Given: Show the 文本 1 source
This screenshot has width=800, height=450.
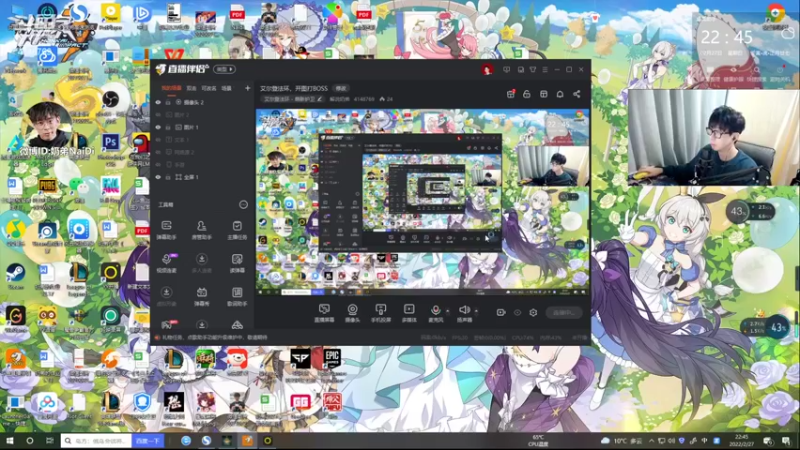Looking at the screenshot, I should click(158, 139).
